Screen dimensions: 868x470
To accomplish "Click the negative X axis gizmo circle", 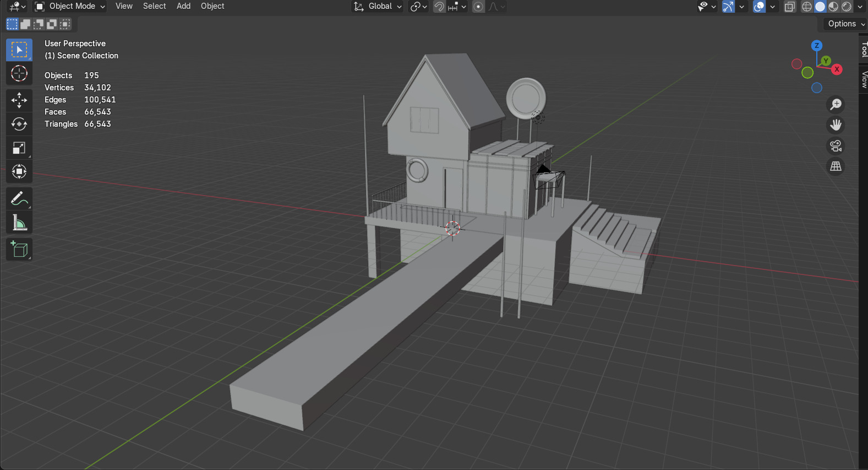I will tap(796, 64).
